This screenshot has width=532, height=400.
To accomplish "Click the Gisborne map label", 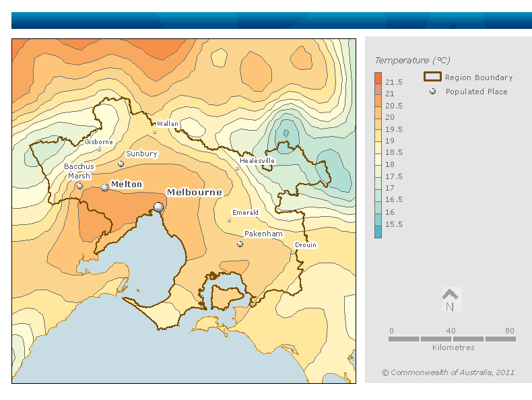I will 99,142.
